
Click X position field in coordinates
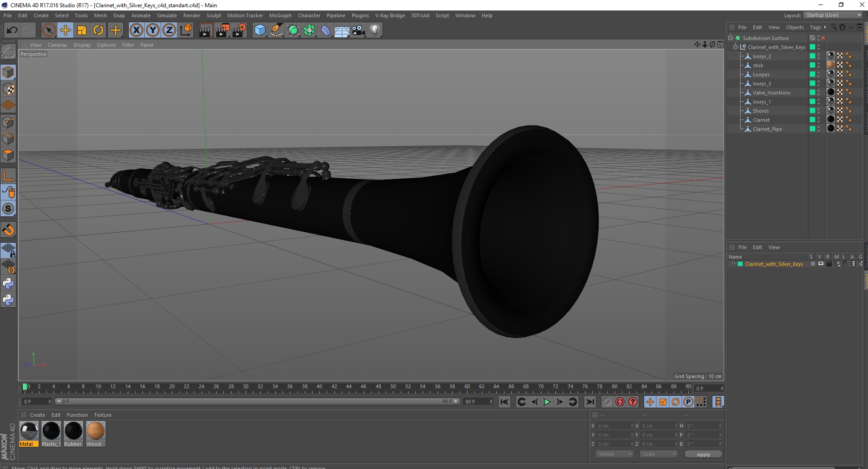click(x=615, y=426)
